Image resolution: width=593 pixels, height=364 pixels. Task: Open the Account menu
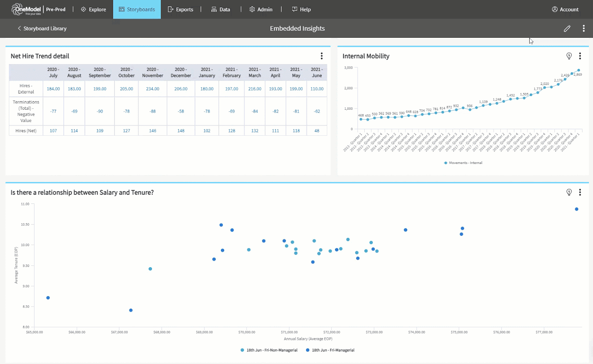(x=565, y=9)
